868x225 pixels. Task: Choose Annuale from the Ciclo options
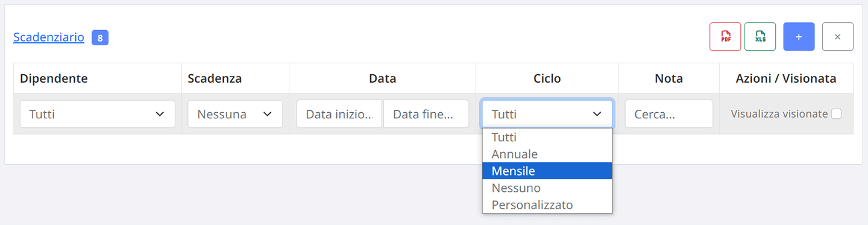547,154
